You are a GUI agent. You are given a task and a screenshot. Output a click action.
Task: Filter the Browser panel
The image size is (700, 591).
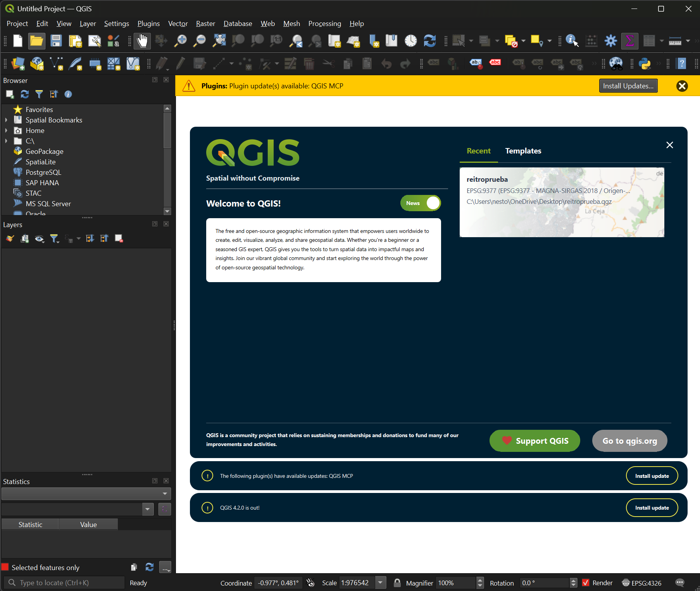[39, 94]
